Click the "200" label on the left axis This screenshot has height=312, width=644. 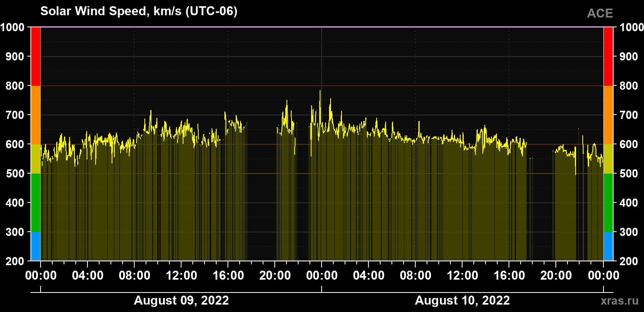pos(15,261)
